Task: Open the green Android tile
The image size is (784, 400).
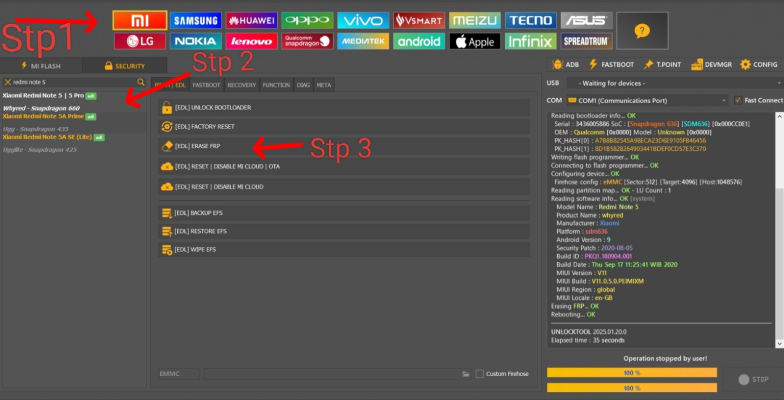Action: pyautogui.click(x=419, y=41)
